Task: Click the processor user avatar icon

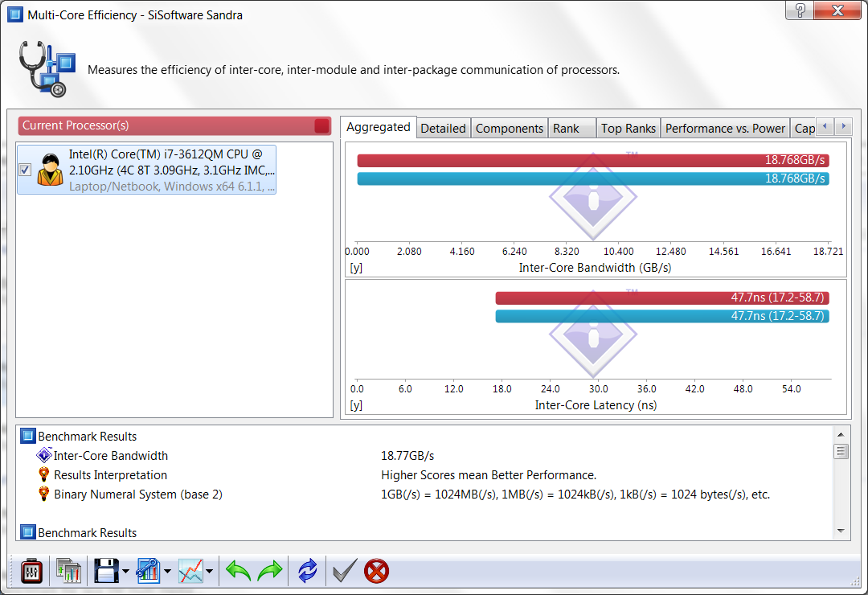Action: 51,170
